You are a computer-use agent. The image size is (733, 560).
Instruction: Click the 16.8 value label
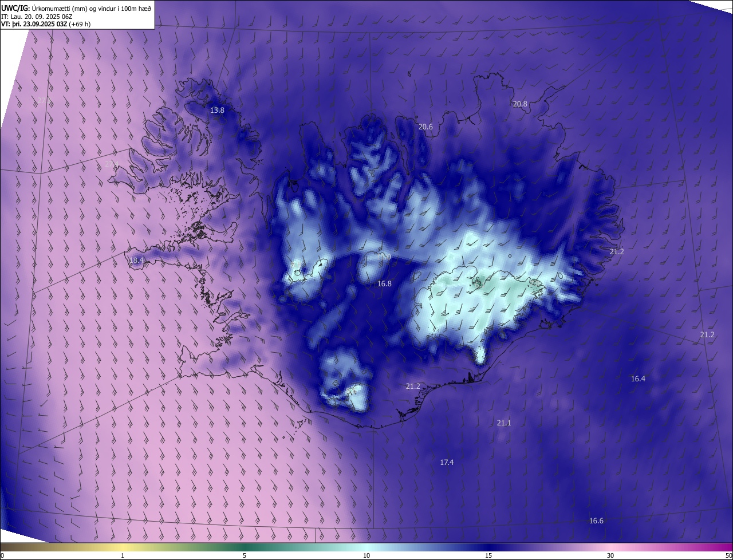(384, 283)
